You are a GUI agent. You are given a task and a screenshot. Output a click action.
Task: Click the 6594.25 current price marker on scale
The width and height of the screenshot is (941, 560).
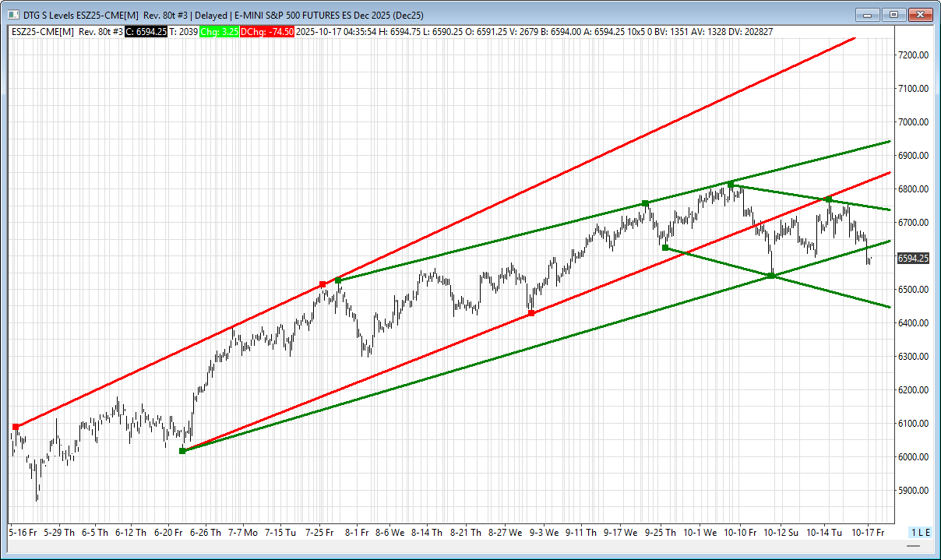912,258
